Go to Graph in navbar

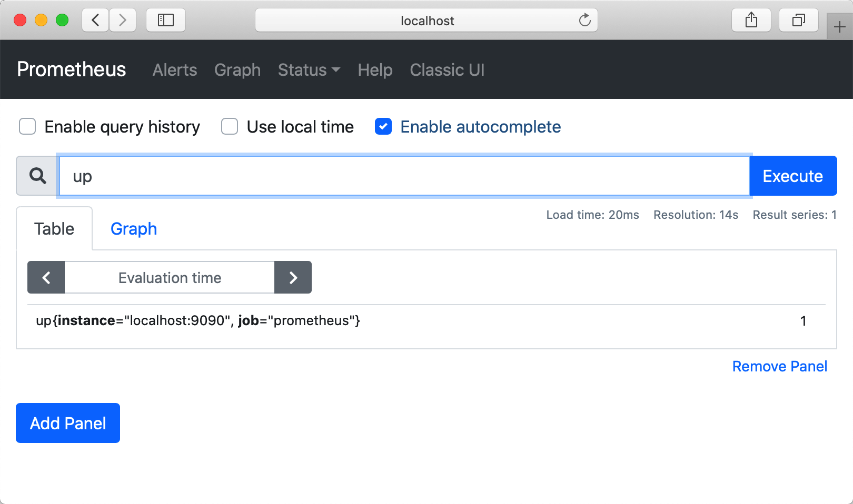pos(237,70)
